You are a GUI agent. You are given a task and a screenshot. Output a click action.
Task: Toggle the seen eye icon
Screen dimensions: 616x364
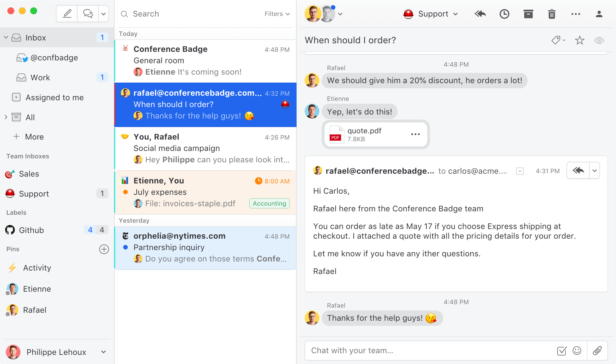point(599,40)
